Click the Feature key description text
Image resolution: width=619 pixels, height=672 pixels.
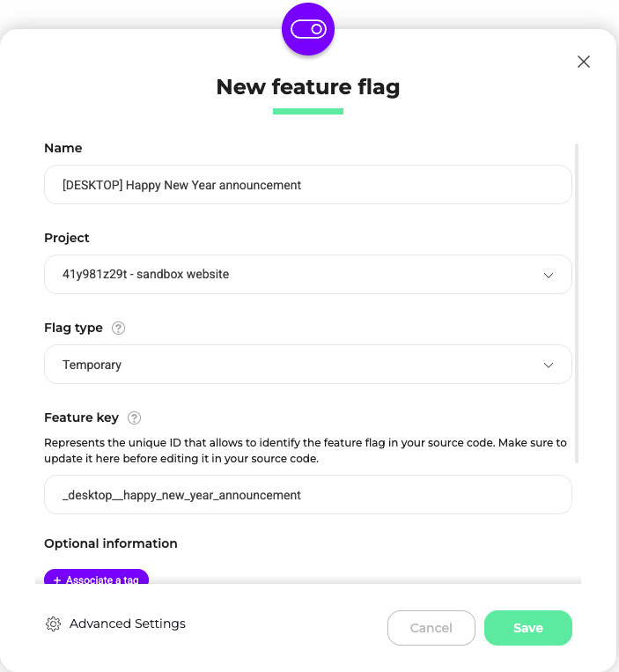pyautogui.click(x=305, y=450)
